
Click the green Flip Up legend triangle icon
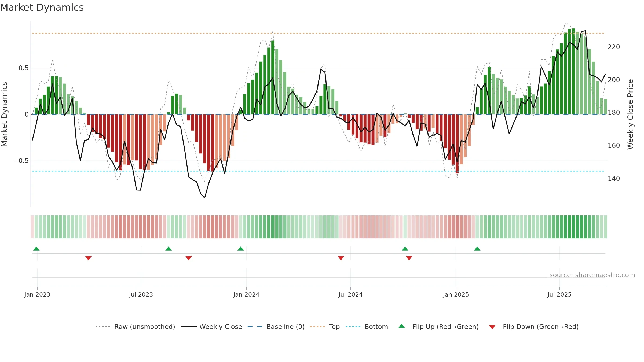[402, 326]
